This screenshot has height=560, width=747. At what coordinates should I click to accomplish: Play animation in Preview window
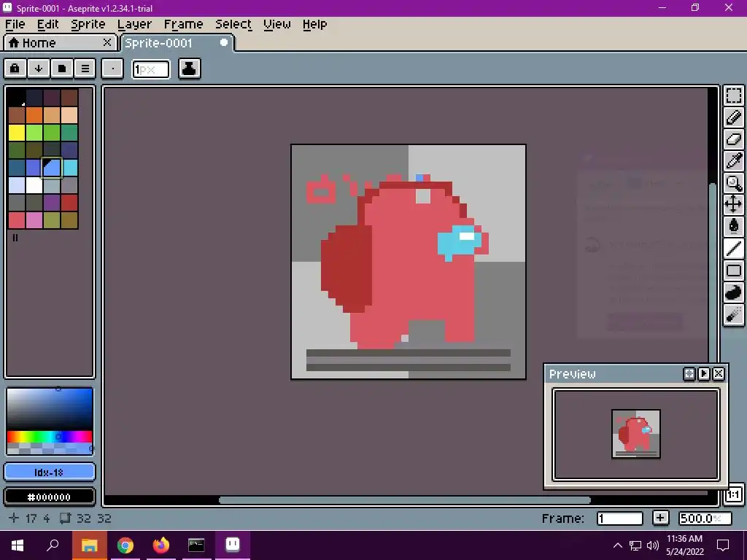click(x=704, y=374)
